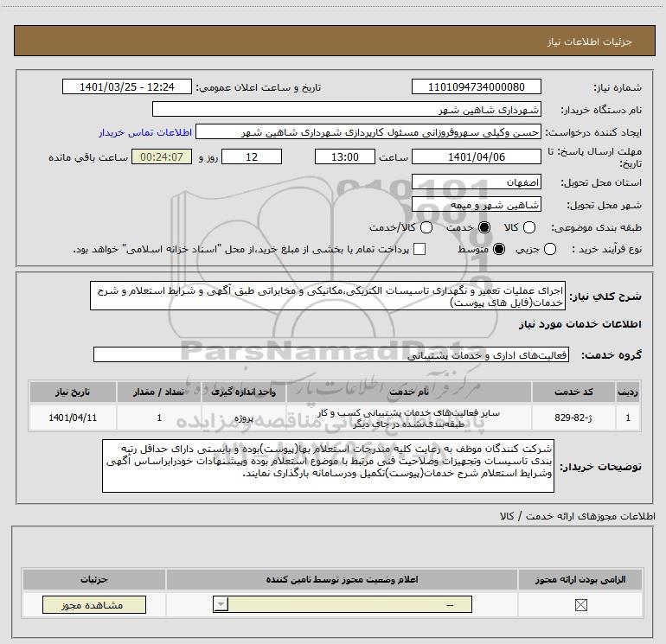
Task: Click the تاریخ نیاز column header
Action: 73,392
